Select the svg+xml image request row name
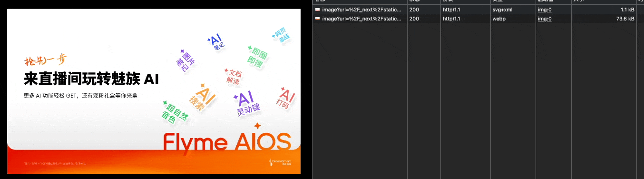Viewport: 644px width, 179px height. point(361,10)
